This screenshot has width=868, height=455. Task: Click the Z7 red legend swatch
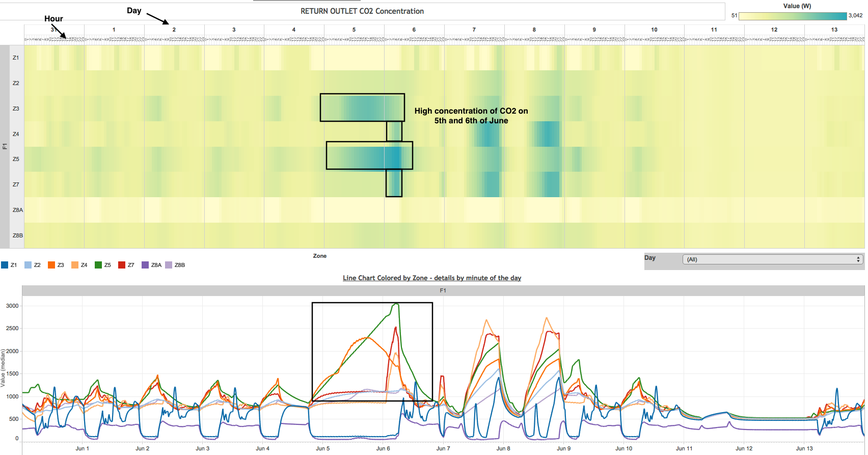[x=122, y=265]
